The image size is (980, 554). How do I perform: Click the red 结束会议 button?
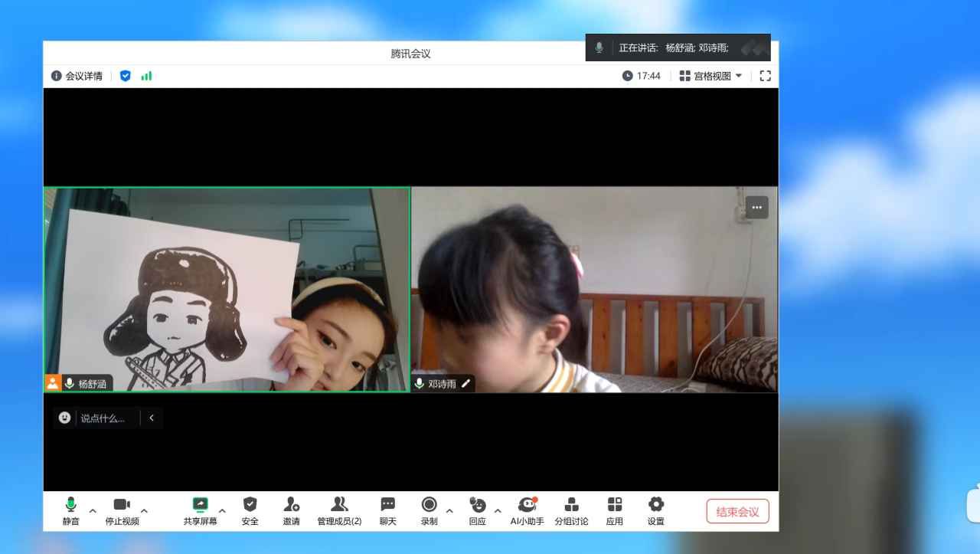point(737,511)
